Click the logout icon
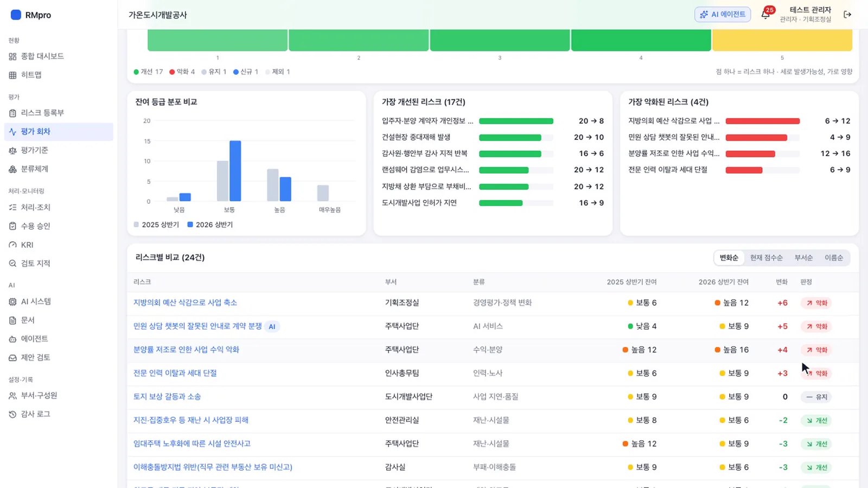The width and height of the screenshot is (868, 488). click(847, 15)
